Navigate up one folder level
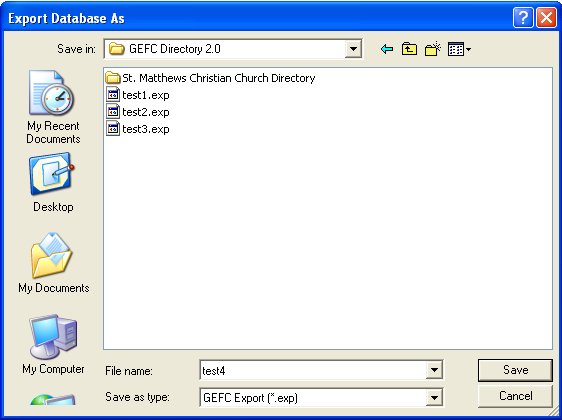The width and height of the screenshot is (562, 420). [409, 49]
